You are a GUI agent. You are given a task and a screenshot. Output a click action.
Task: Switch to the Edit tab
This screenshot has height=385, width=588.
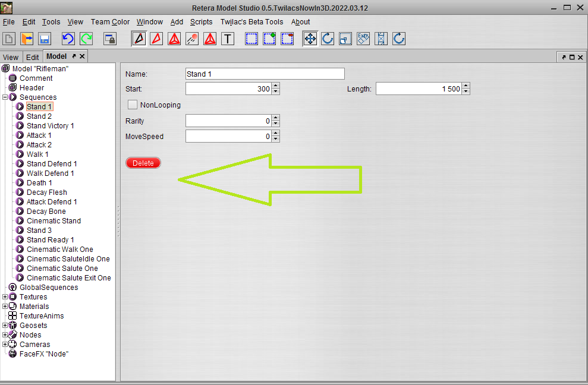click(32, 58)
